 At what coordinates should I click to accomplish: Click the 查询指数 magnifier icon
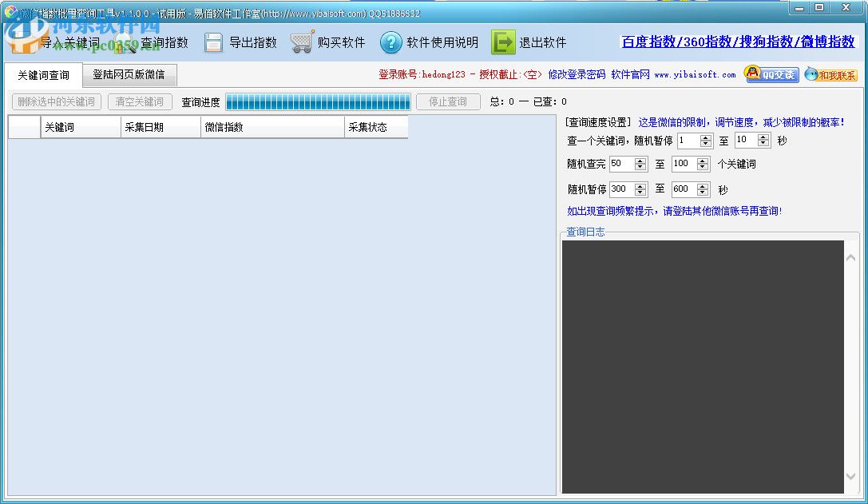point(126,42)
